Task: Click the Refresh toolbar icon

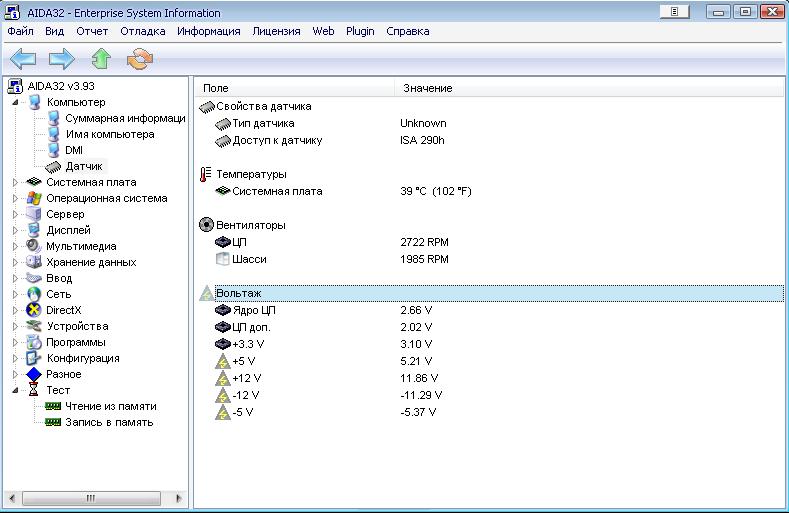Action: coord(139,59)
